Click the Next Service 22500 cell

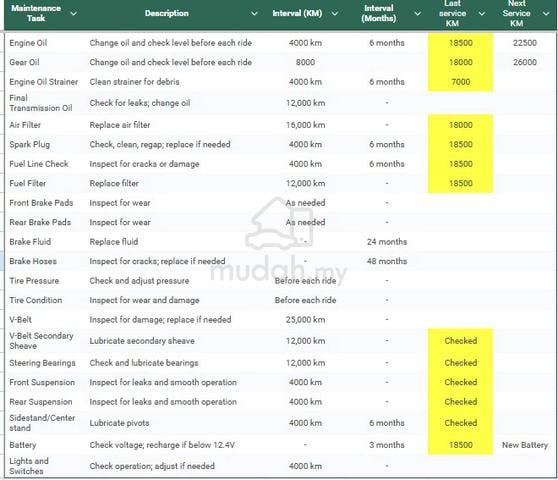pyautogui.click(x=525, y=43)
